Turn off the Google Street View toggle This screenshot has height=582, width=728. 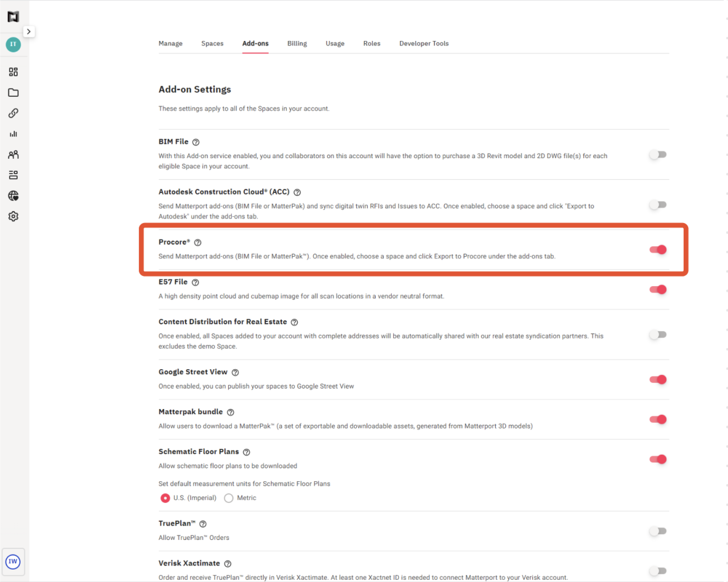(658, 379)
